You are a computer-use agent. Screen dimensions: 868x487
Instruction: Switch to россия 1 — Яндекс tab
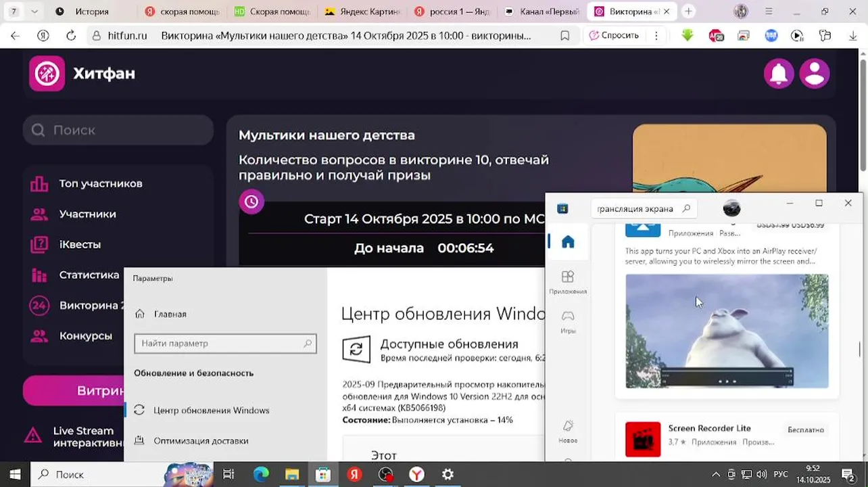452,11
